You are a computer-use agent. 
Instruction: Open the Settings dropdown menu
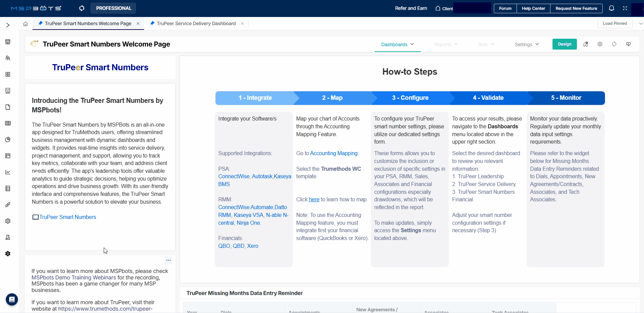(526, 44)
